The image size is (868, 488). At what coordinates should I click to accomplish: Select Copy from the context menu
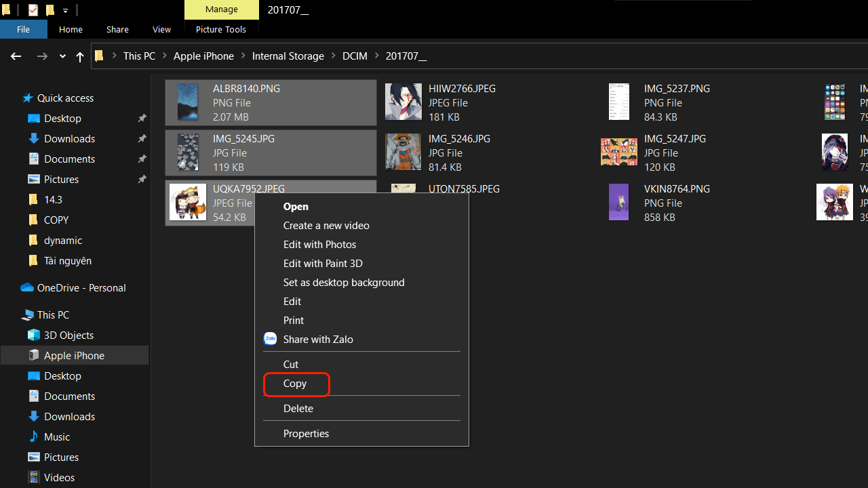pyautogui.click(x=295, y=384)
